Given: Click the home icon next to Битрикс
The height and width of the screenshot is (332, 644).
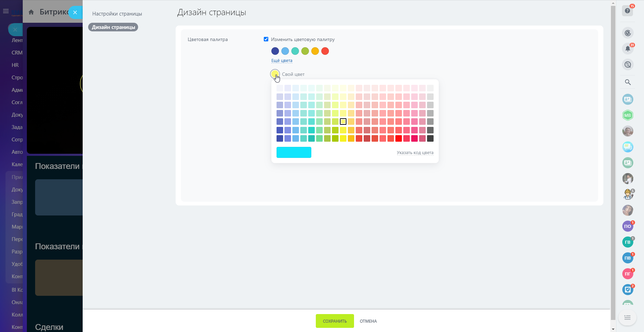Looking at the screenshot, I should (31, 12).
